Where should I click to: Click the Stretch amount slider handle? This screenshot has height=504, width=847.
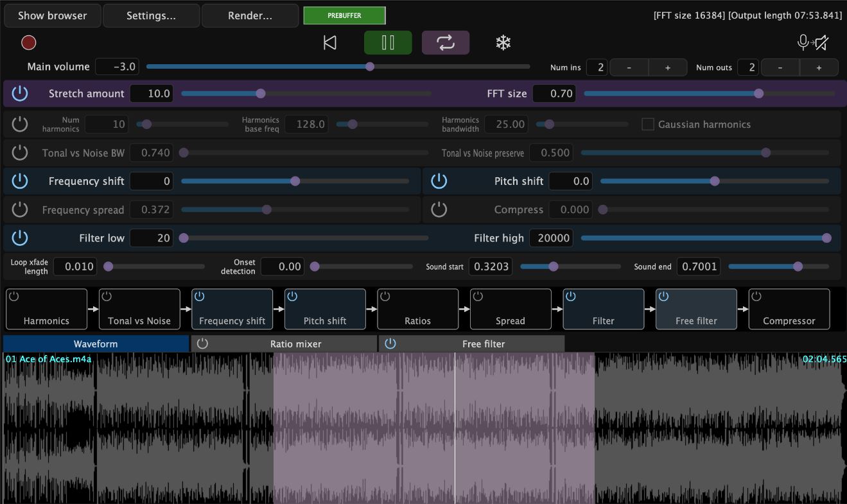click(261, 93)
